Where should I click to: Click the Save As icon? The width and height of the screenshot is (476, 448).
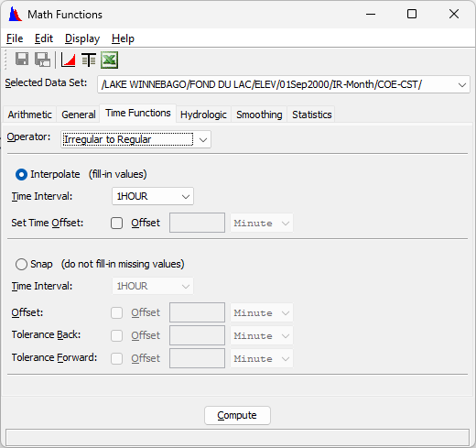[42, 60]
